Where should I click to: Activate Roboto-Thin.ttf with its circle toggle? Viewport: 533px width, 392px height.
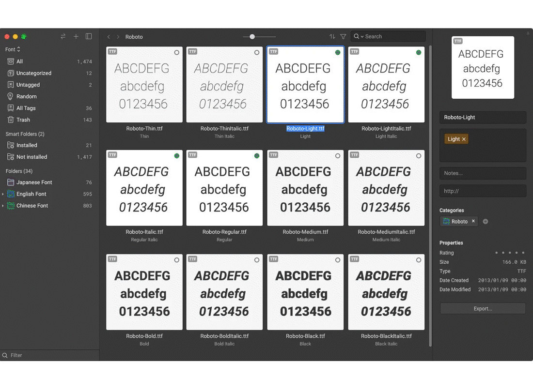tap(177, 52)
